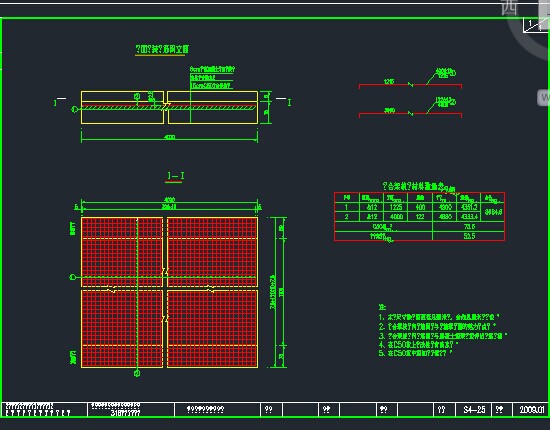The width and height of the screenshot is (550, 430).
Task: Select row number 2 cell in material table
Action: 347,217
